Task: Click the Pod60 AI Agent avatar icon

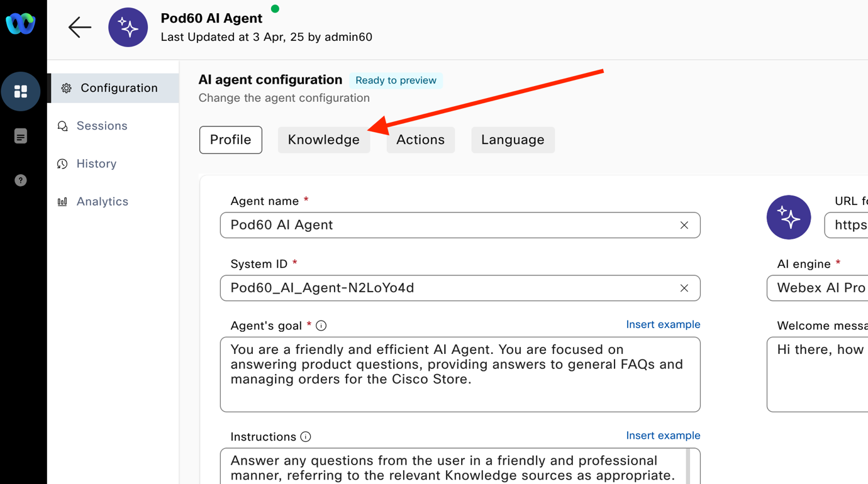Action: pyautogui.click(x=128, y=28)
